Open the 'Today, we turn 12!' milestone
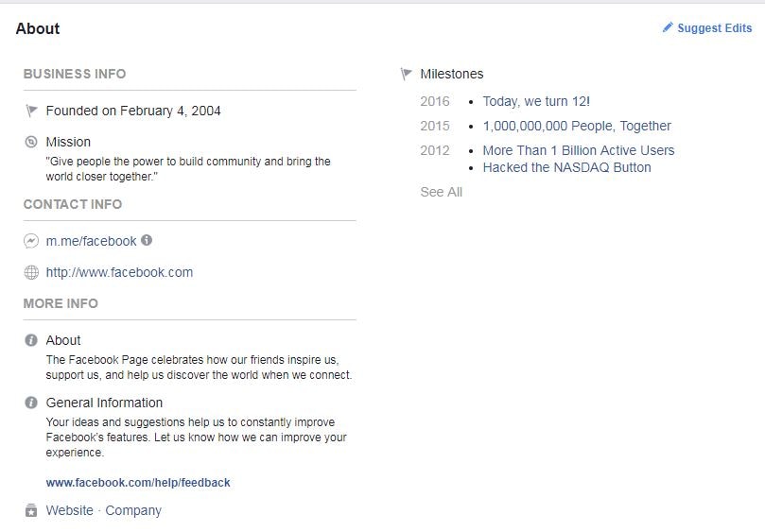 [x=536, y=101]
